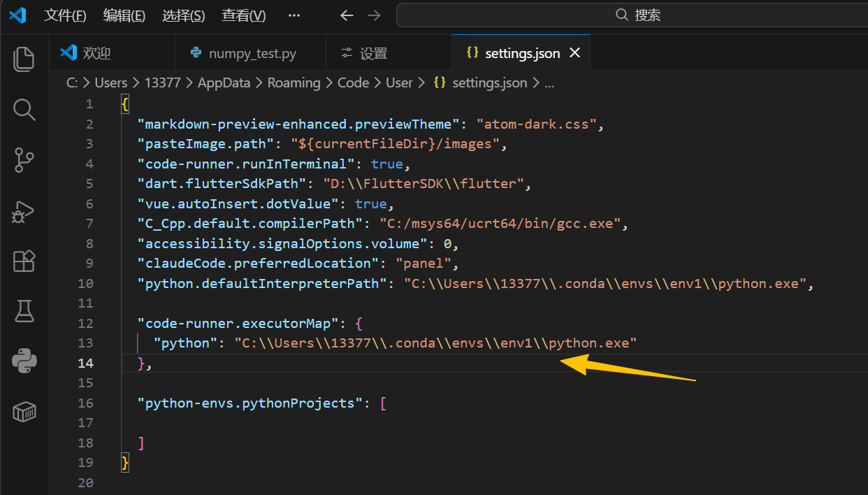Viewport: 868px width, 495px height.
Task: Click the "claudeCode.preferredLocation" key
Action: coord(259,264)
